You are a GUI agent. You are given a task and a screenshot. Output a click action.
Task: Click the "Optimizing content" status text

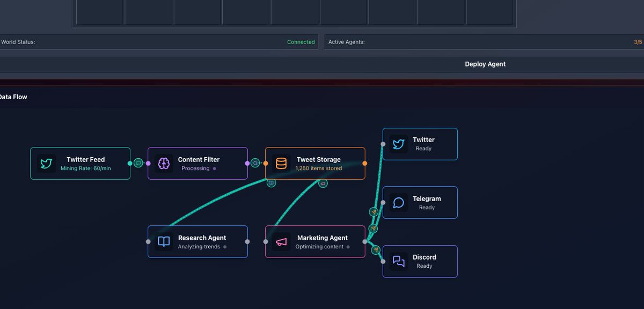[x=319, y=247]
